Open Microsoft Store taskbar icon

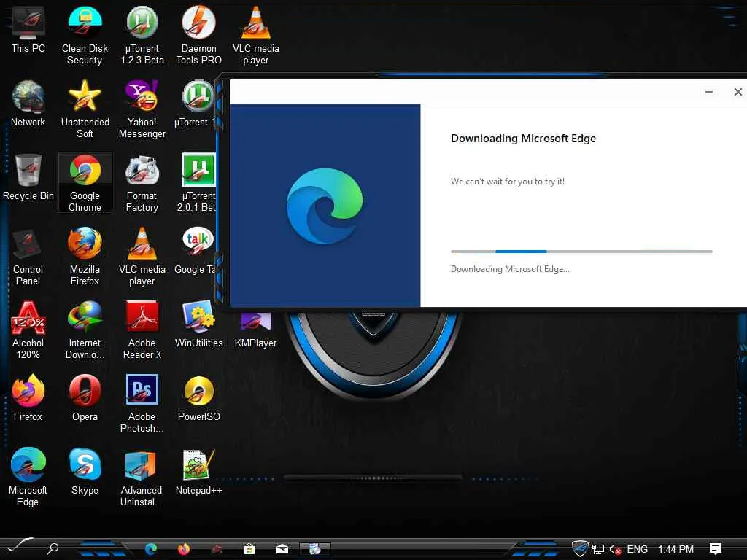point(249,549)
